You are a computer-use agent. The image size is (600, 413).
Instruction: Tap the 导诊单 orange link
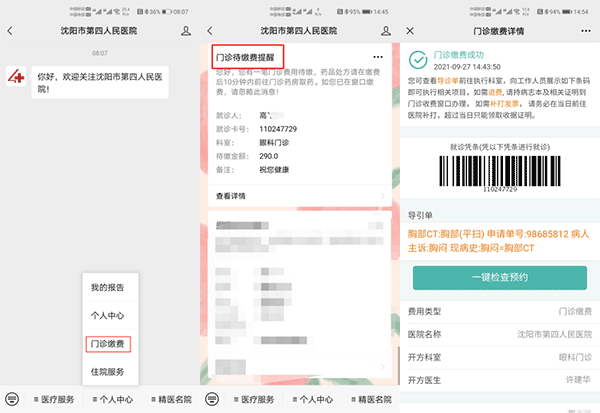[x=447, y=81]
